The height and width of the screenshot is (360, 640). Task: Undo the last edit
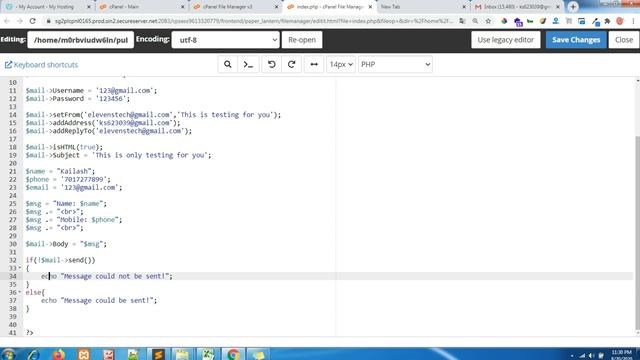click(271, 64)
